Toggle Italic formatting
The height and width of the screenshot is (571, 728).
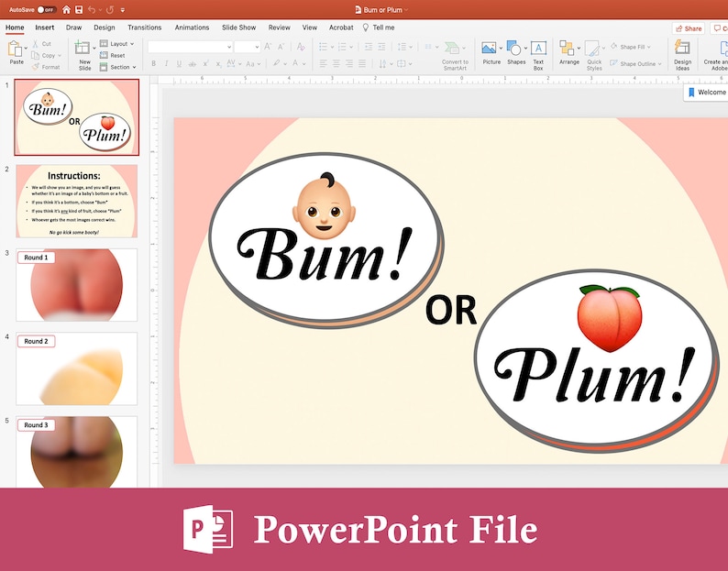point(166,63)
